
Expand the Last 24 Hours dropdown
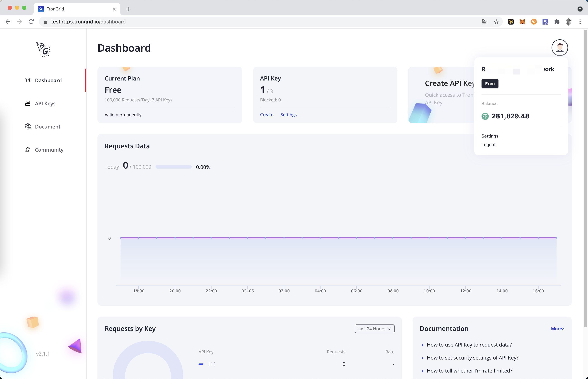coord(374,329)
